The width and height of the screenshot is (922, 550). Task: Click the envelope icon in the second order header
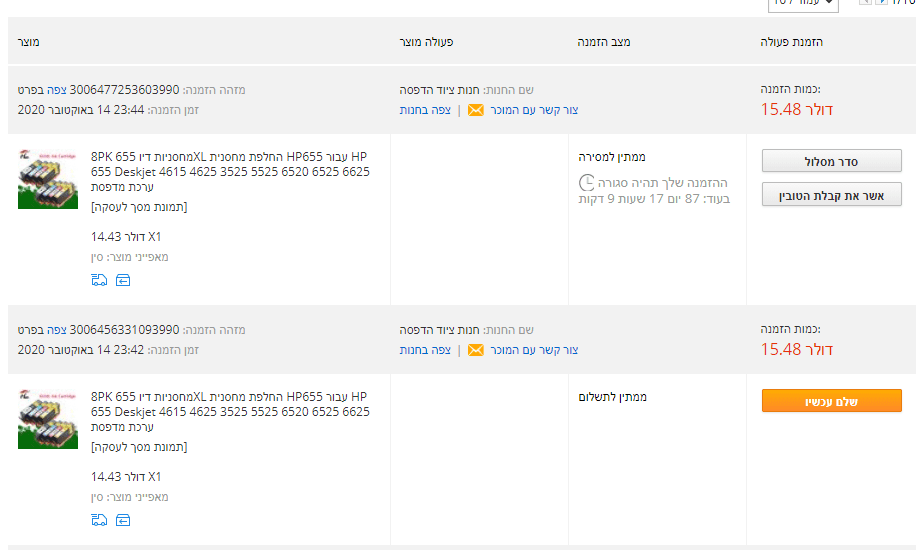tap(476, 350)
